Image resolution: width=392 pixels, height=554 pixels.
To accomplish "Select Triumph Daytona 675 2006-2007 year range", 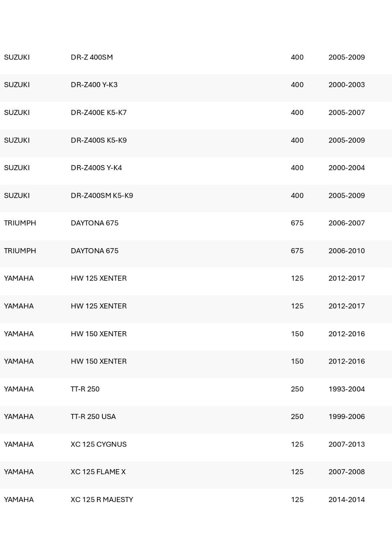I will coord(347,223).
